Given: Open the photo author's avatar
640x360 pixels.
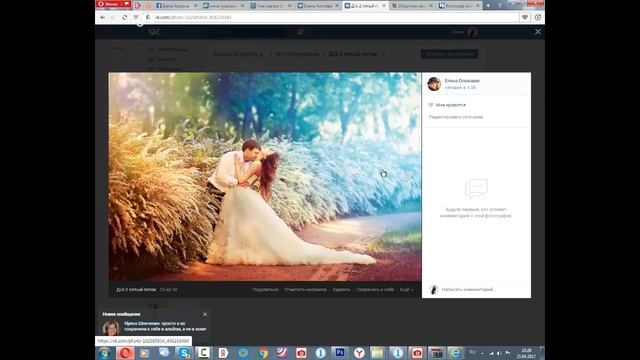Looking at the screenshot, I should tap(434, 84).
